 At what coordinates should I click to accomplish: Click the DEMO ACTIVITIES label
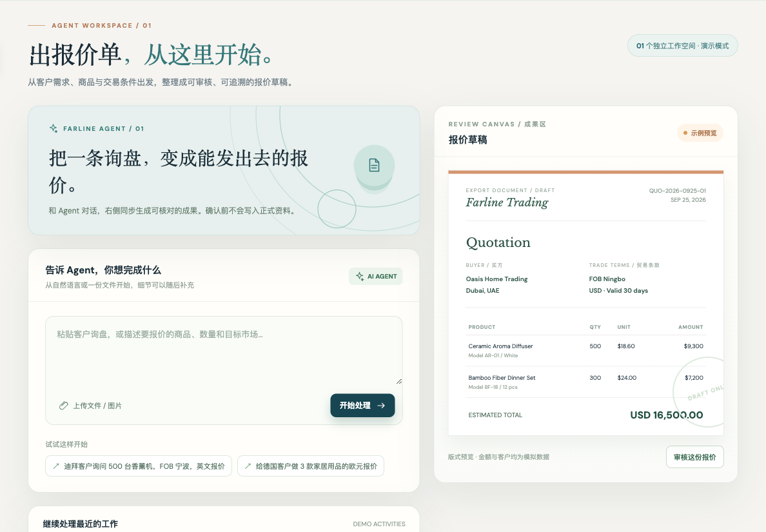[x=379, y=524]
